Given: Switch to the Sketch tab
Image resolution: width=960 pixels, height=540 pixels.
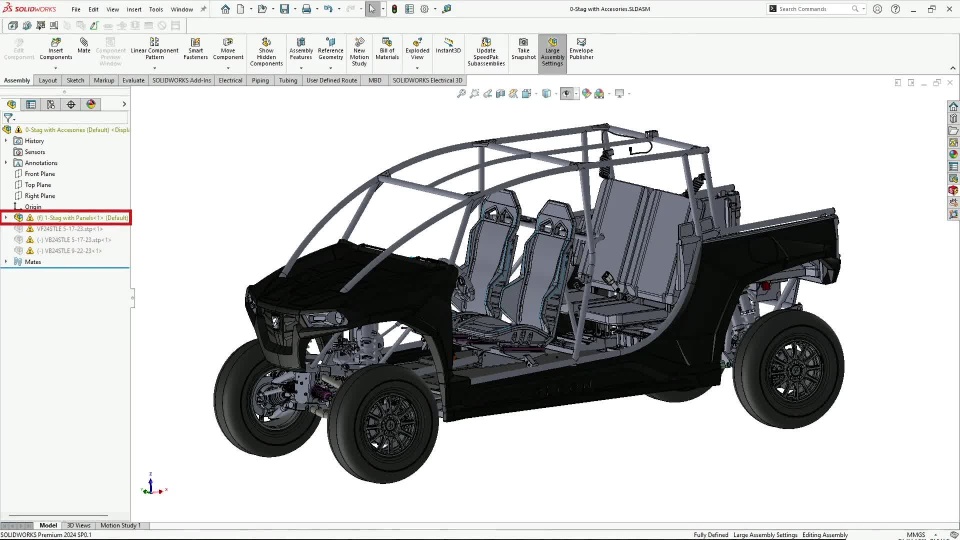Looking at the screenshot, I should [75, 80].
